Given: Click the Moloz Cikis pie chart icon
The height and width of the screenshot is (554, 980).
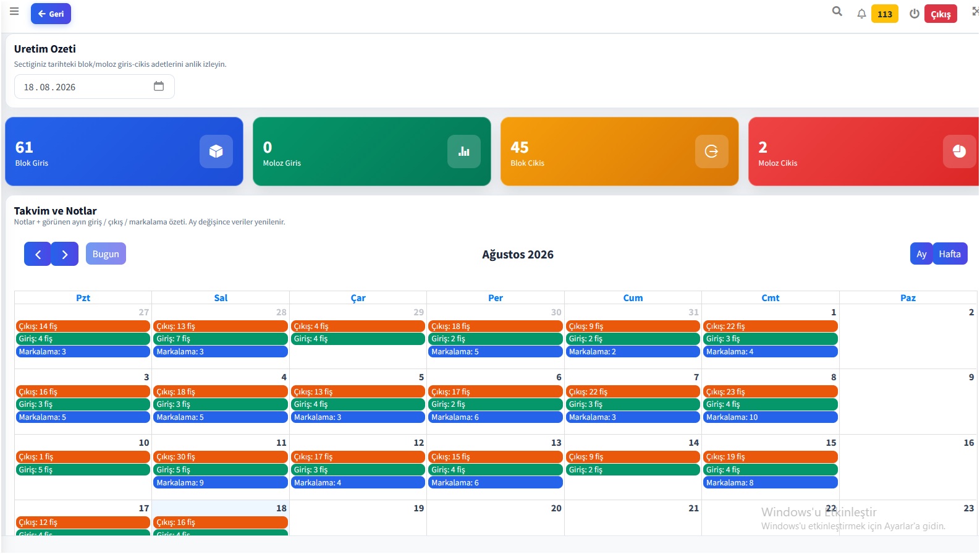Looking at the screenshot, I should click(x=960, y=151).
